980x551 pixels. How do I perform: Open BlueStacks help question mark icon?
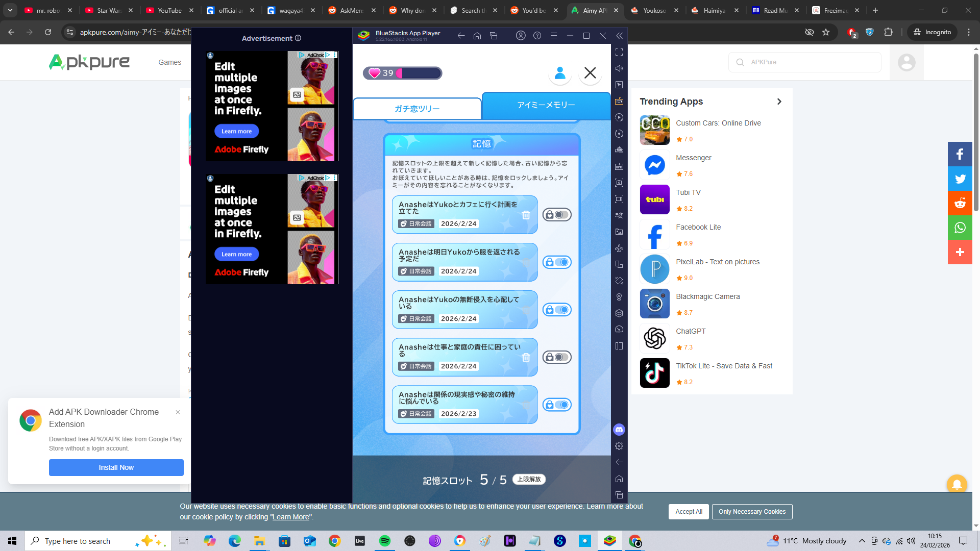coord(537,36)
